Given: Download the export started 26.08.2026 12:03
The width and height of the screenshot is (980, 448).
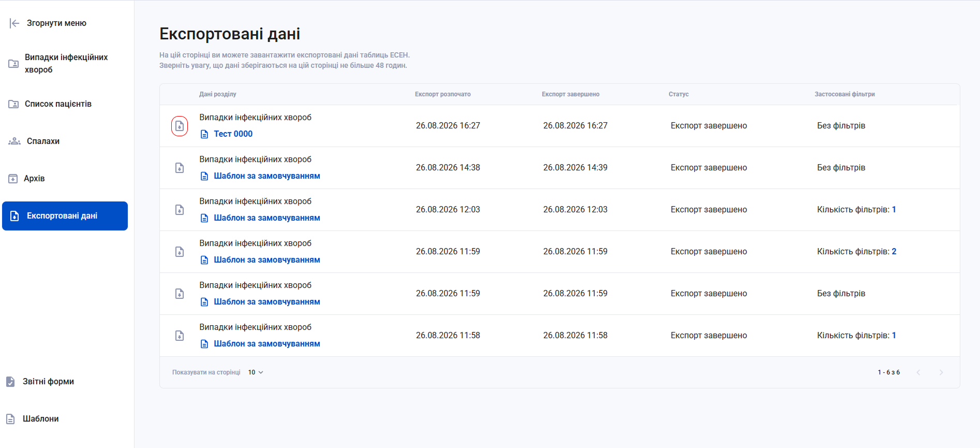Looking at the screenshot, I should [x=180, y=210].
